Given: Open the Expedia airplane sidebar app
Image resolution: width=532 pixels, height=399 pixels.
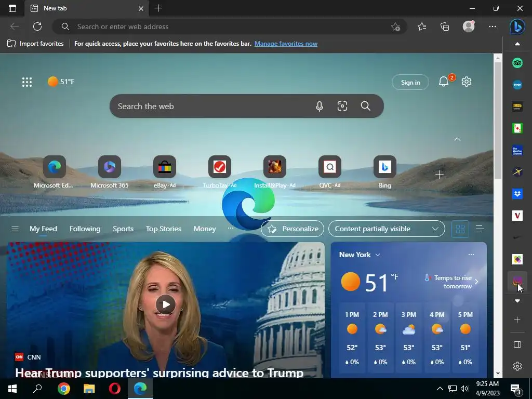Looking at the screenshot, I should point(517,172).
